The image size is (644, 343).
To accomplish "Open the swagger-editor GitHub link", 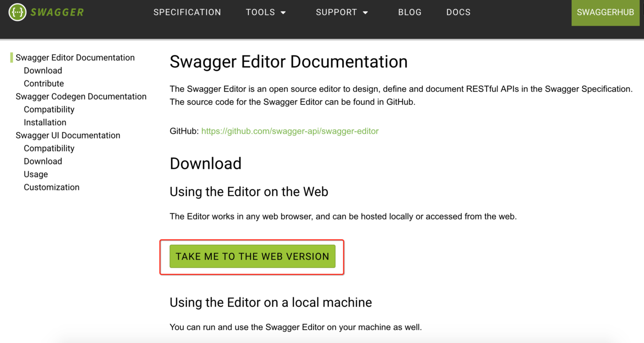I will tap(290, 131).
